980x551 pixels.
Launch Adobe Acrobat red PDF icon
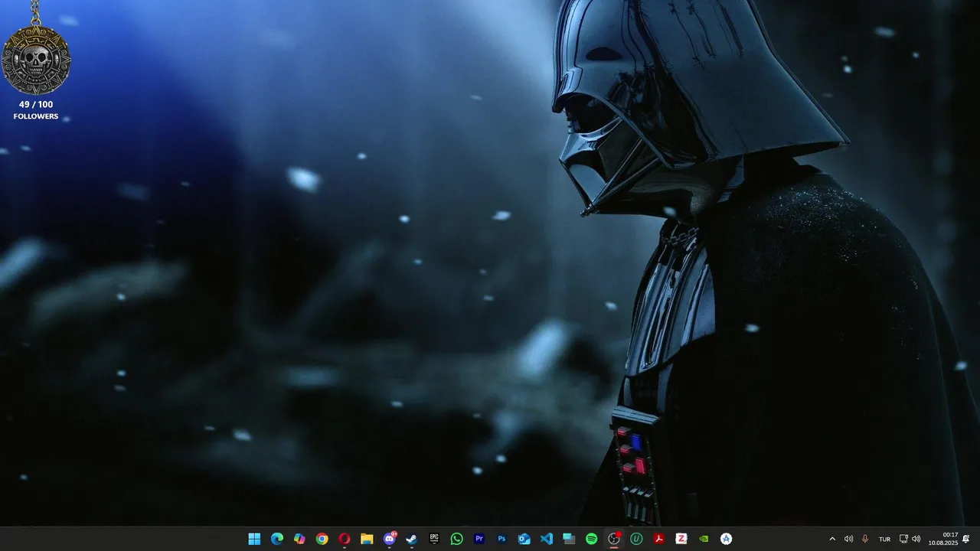click(x=658, y=539)
